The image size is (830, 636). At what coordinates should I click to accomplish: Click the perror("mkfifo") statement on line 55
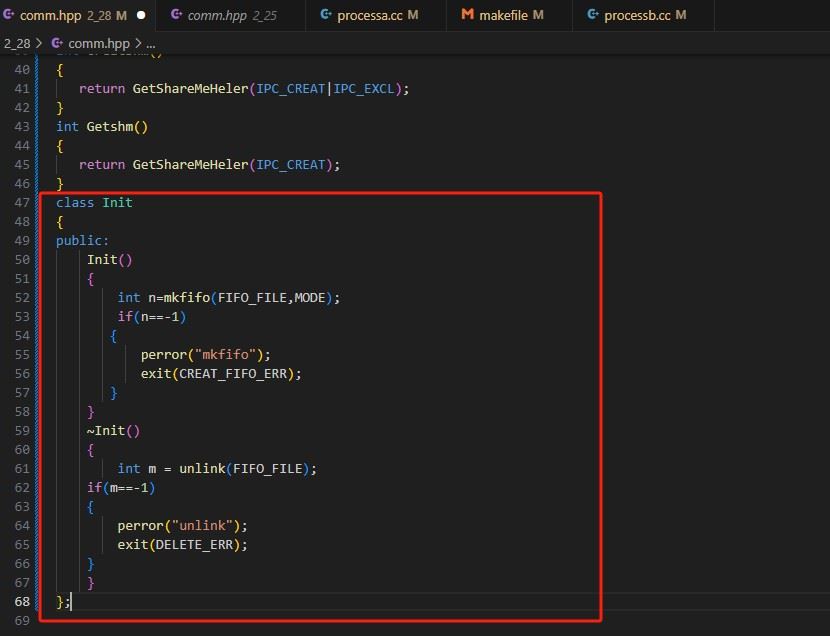(x=205, y=355)
